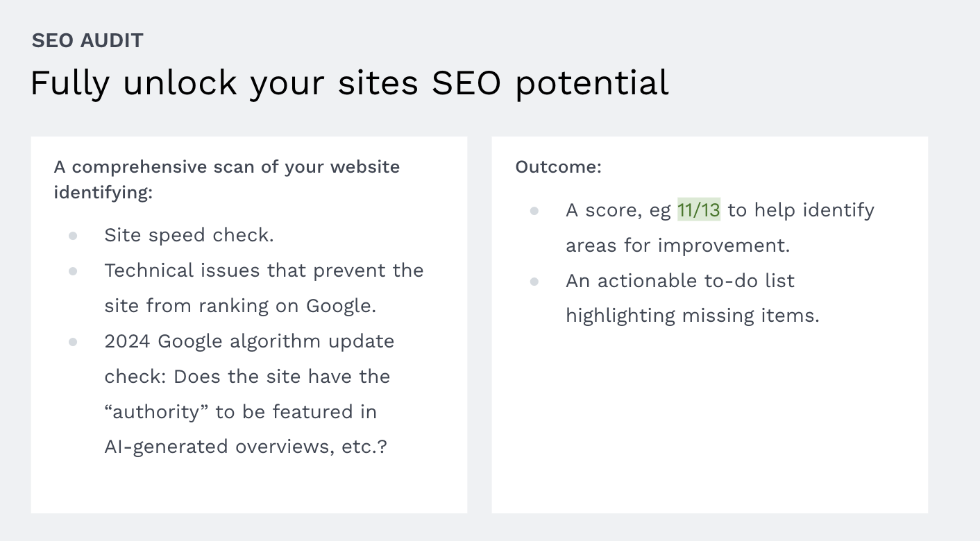This screenshot has width=980, height=541.
Task: Click the "areas for improvement." line
Action: [x=678, y=246]
